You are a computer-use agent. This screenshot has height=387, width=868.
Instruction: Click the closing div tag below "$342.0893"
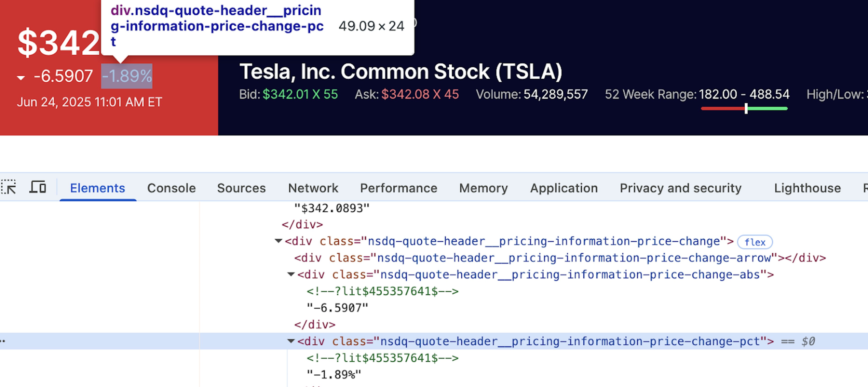302,225
